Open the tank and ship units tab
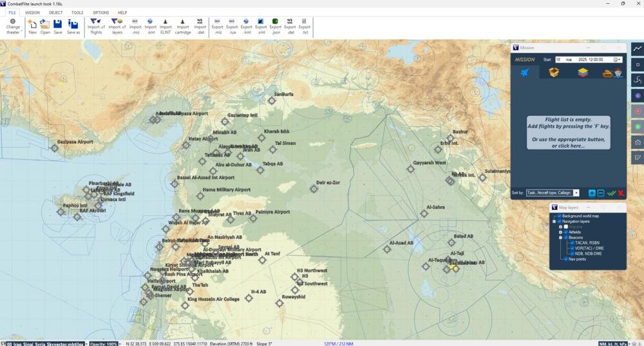 [x=612, y=72]
